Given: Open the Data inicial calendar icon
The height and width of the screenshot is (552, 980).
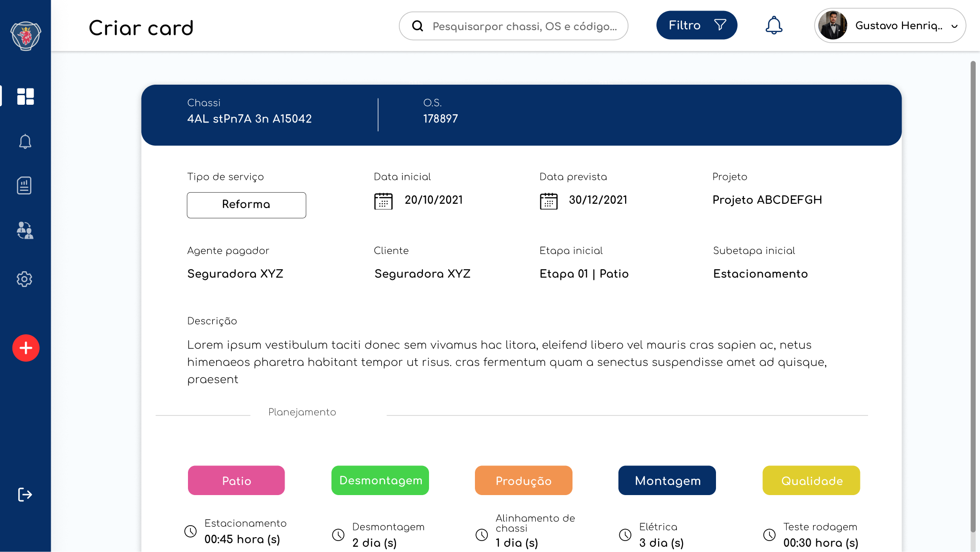Looking at the screenshot, I should coord(383,201).
